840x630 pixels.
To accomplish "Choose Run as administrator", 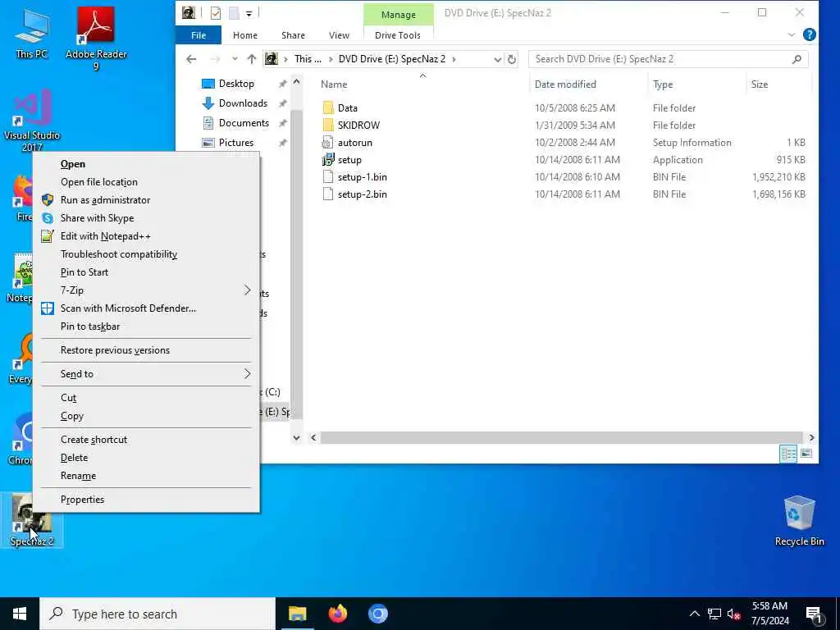I will (146, 200).
